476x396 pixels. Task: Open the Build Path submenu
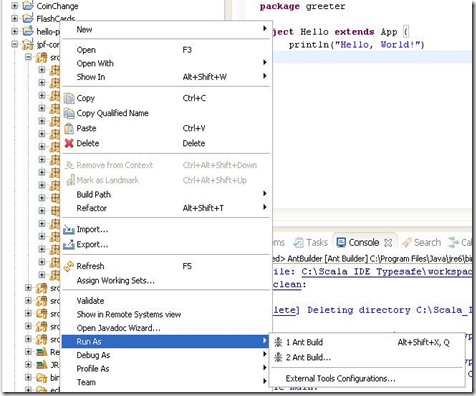[x=166, y=195]
